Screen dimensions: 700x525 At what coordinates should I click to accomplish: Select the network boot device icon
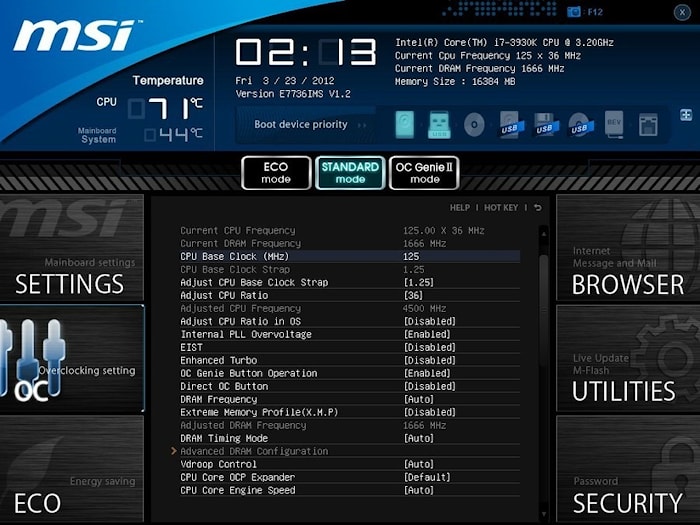coord(648,125)
